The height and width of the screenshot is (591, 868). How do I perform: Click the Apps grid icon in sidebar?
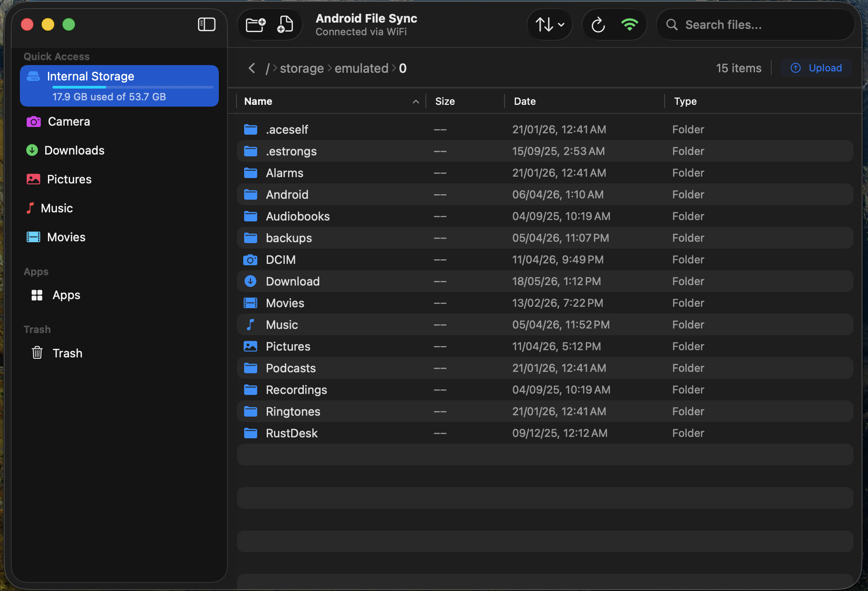[37, 295]
